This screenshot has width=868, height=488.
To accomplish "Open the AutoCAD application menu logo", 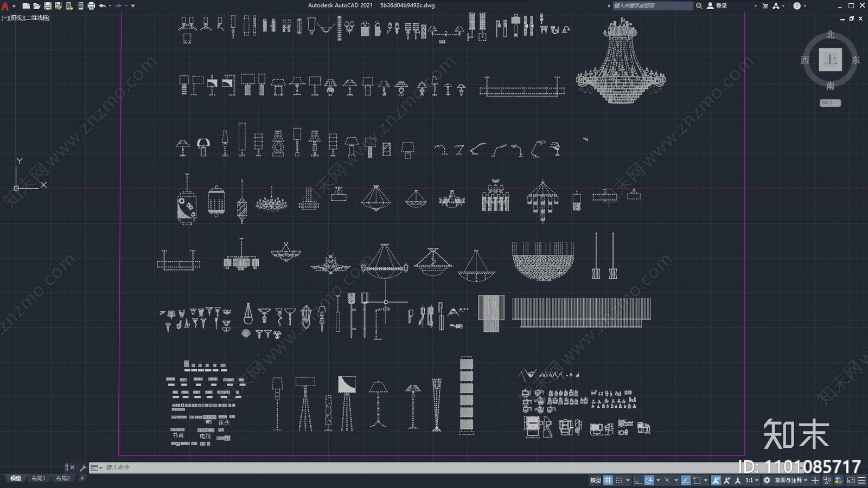I will click(5, 6).
